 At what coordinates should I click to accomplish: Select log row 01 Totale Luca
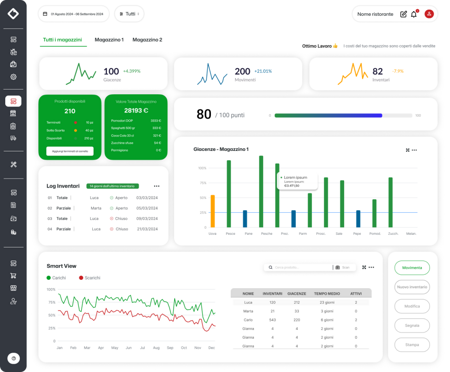click(x=103, y=198)
